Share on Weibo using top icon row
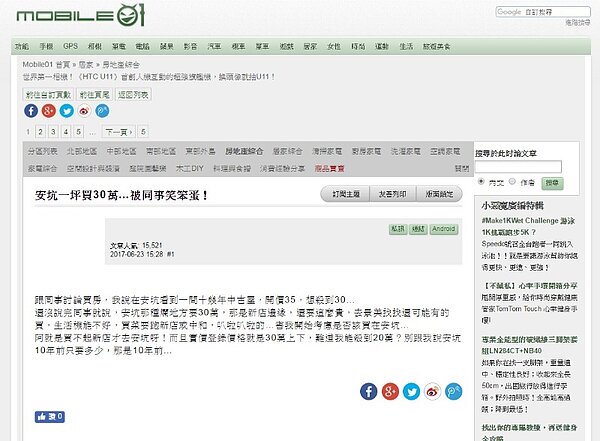Screen dimensions: 600x441 (x=84, y=111)
